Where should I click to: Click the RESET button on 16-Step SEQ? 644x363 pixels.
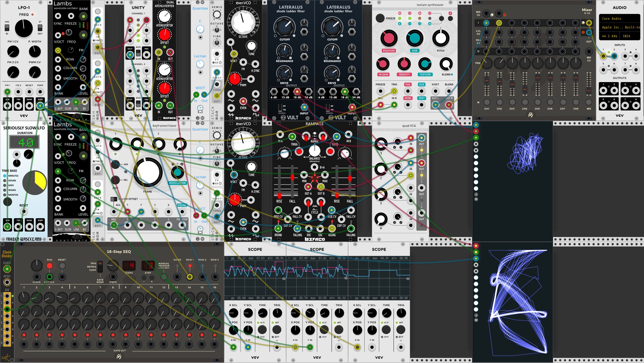coord(62,266)
